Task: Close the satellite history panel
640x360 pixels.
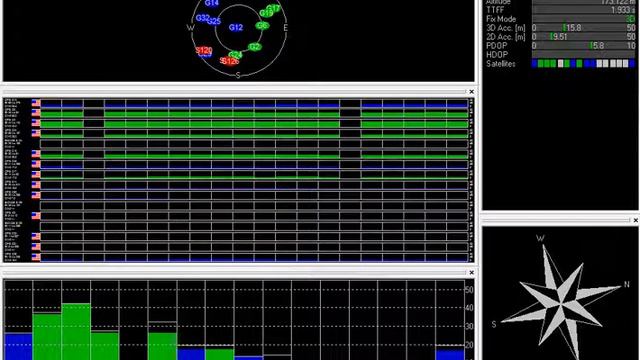Action: tap(471, 92)
